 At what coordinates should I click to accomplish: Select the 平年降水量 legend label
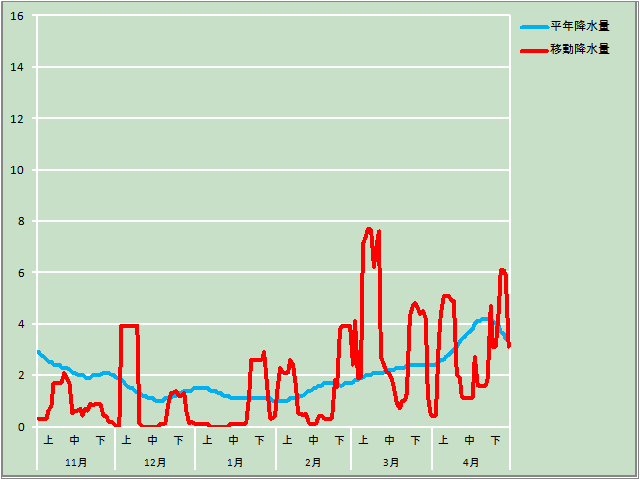coord(580,27)
